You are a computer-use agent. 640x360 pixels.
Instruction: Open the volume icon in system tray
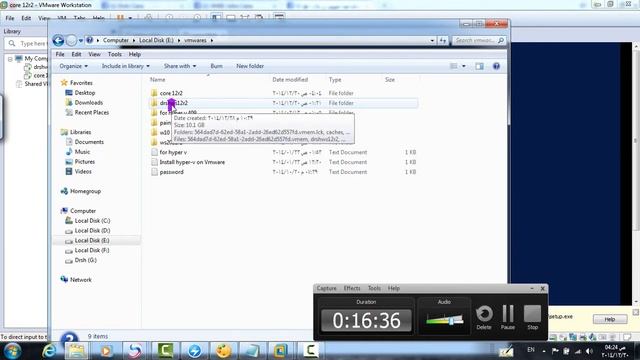coord(589,351)
